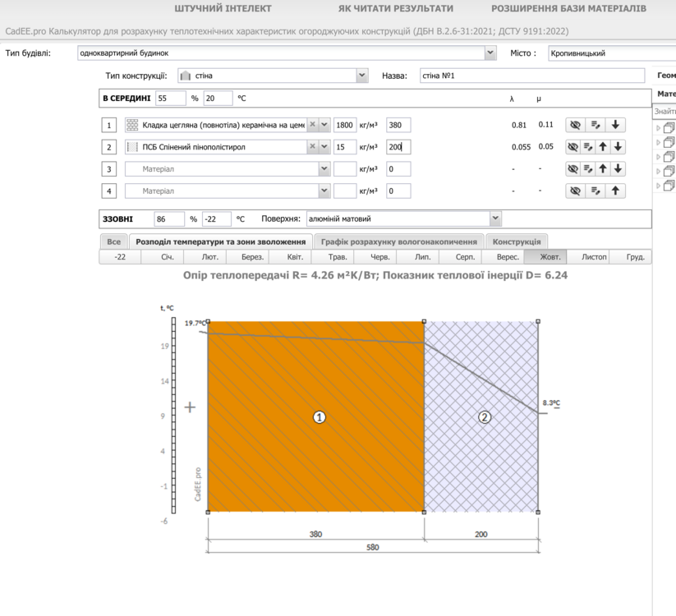Open the 'Тип будівлі' dropdown
Image resolution: width=676 pixels, height=616 pixels.
(283, 52)
